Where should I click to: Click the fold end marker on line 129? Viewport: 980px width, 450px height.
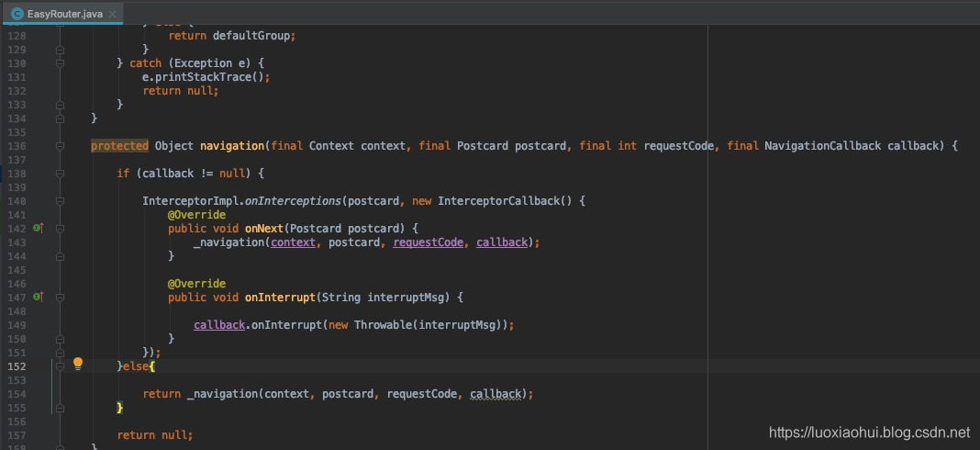60,50
